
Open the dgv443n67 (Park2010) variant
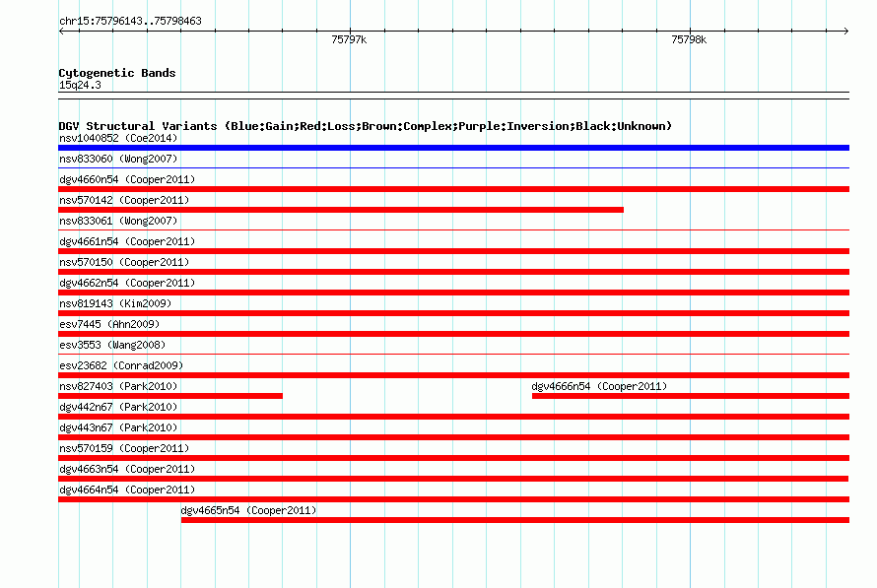tap(118, 427)
